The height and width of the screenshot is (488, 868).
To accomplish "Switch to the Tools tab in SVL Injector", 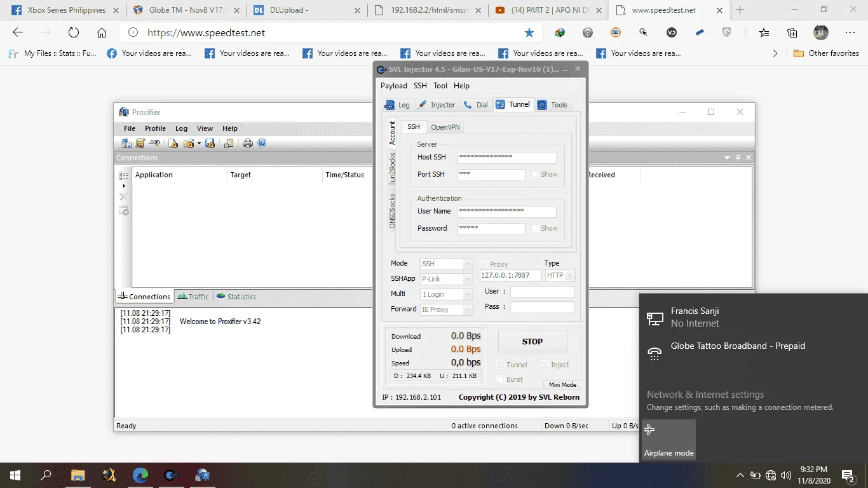I will pyautogui.click(x=553, y=105).
